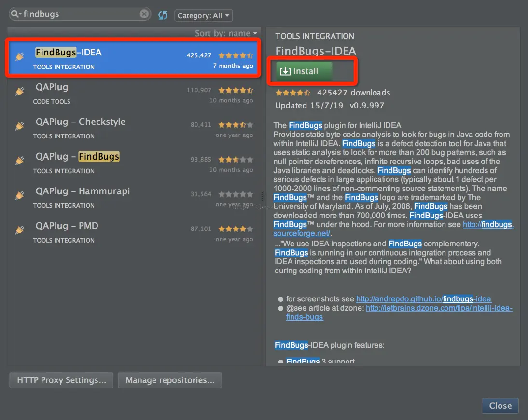Image resolution: width=528 pixels, height=420 pixels.
Task: Click the CODE TOOLS category label
Action: 52,102
